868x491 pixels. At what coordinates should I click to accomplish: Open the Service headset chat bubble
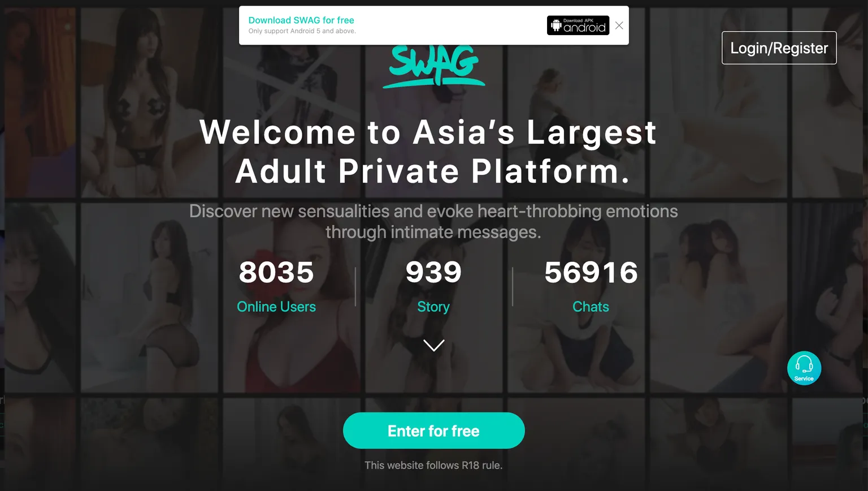[x=804, y=368]
